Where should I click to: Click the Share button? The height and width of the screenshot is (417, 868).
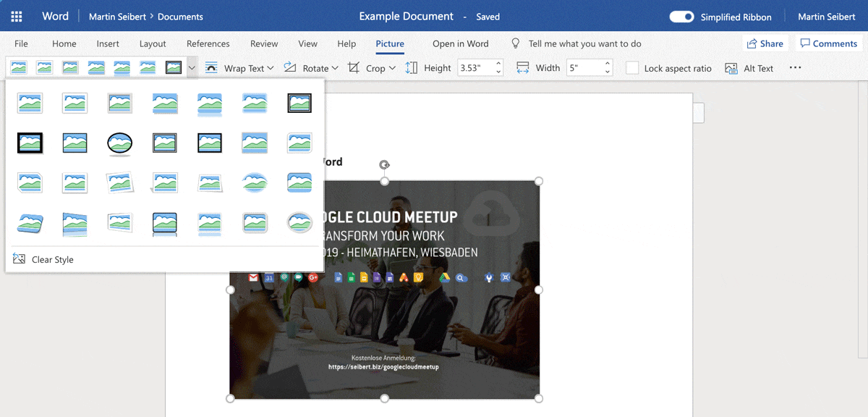765,43
